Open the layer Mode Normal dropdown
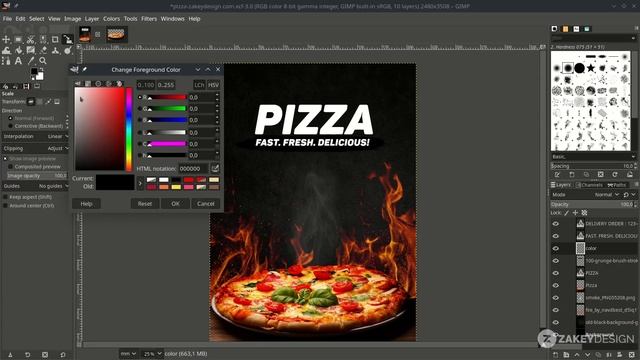 tap(607, 195)
